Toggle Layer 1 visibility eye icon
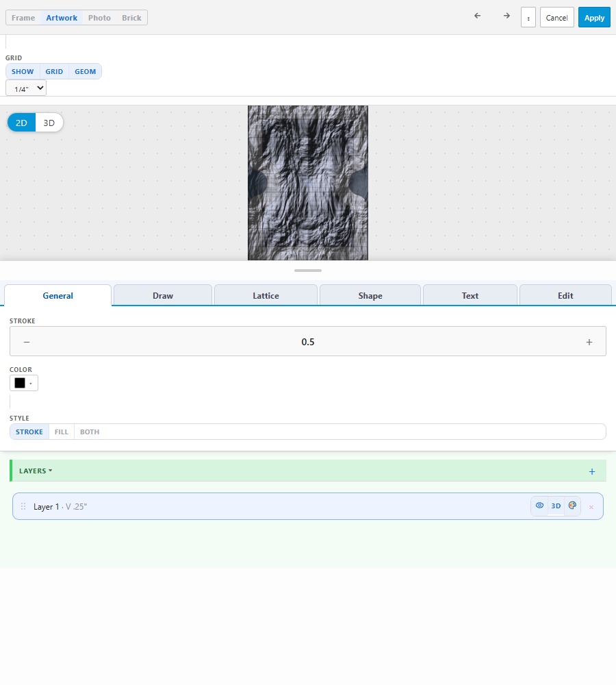The height and width of the screenshot is (685, 616). point(539,506)
